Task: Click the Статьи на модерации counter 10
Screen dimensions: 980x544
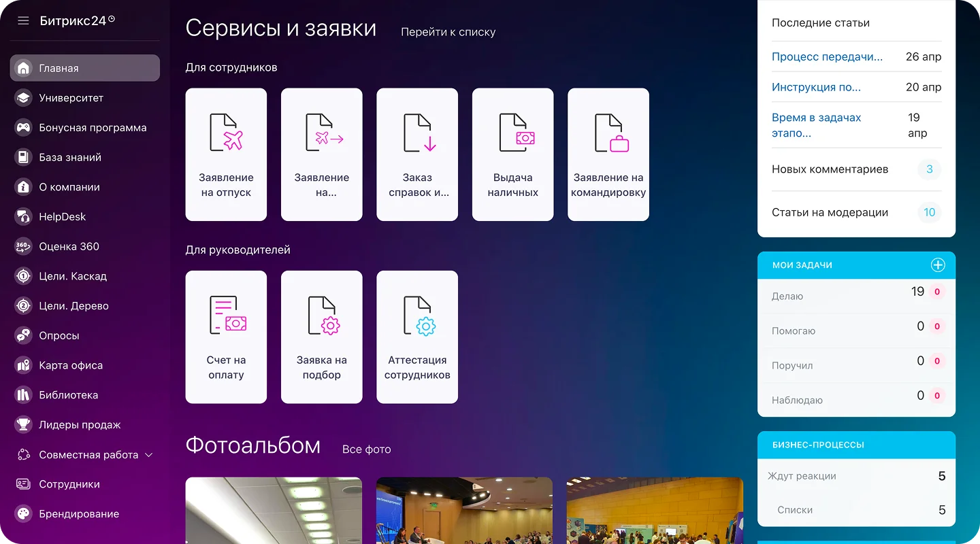Action: click(x=930, y=212)
